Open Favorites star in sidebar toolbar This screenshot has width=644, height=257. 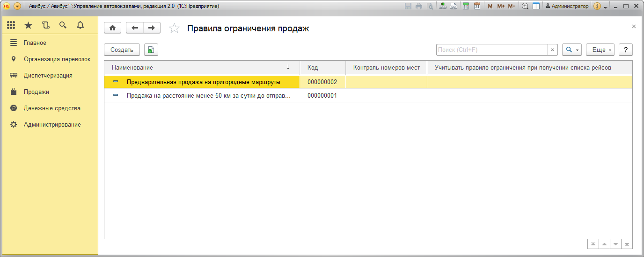(x=28, y=25)
